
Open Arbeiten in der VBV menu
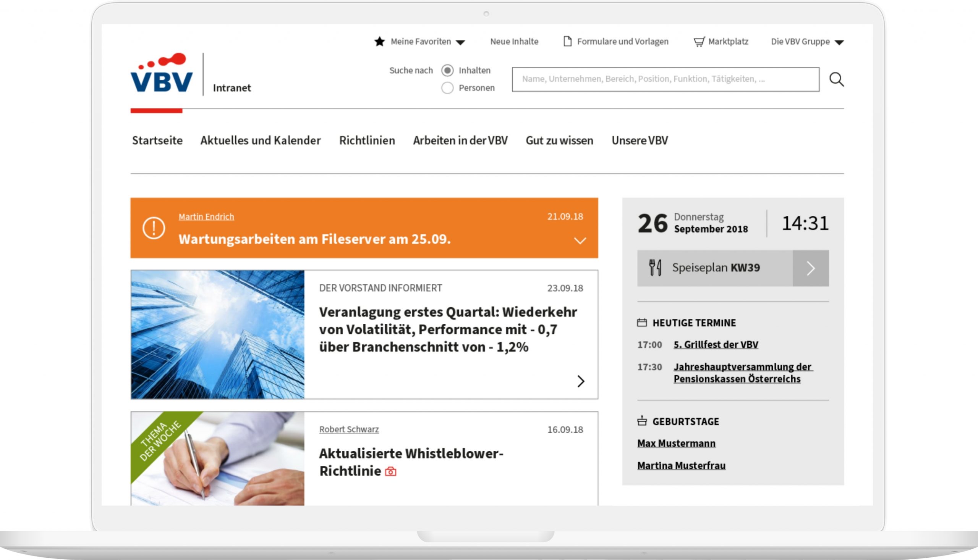[x=460, y=140]
